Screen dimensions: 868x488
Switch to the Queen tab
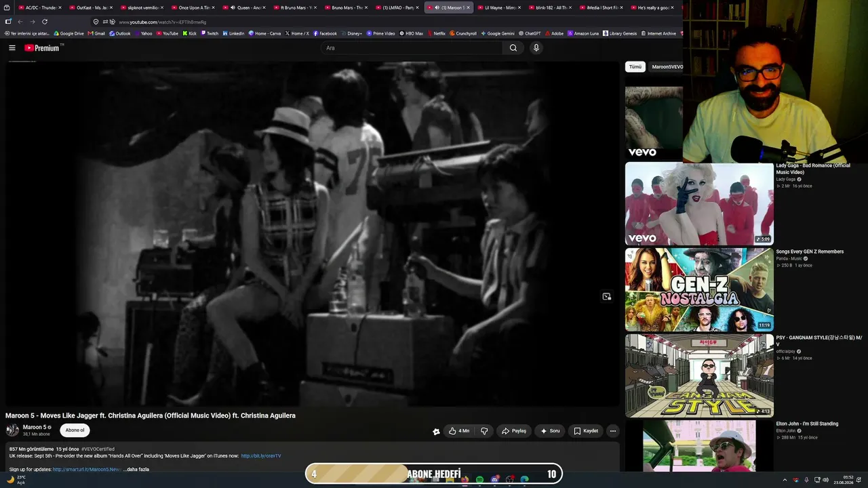coord(243,7)
